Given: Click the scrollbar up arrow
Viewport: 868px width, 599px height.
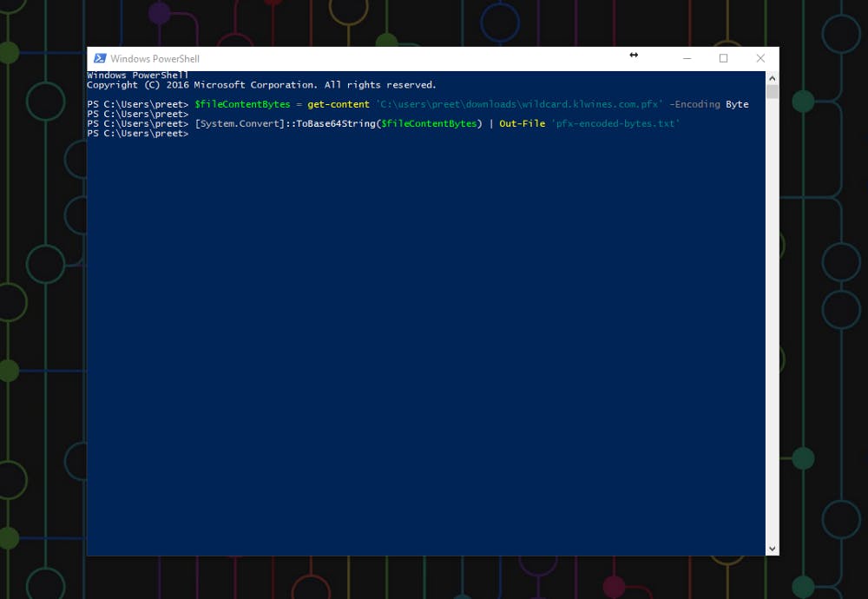Looking at the screenshot, I should click(772, 77).
